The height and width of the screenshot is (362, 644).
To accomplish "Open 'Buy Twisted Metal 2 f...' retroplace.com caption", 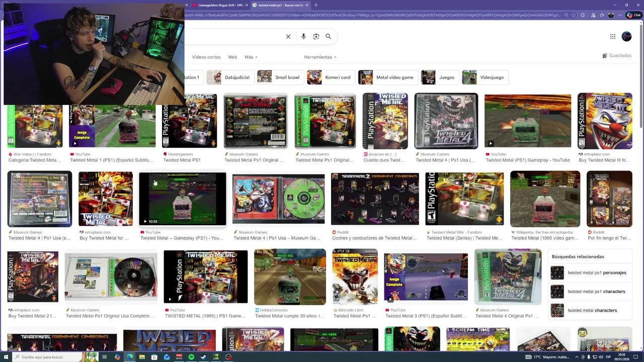I will (32, 316).
